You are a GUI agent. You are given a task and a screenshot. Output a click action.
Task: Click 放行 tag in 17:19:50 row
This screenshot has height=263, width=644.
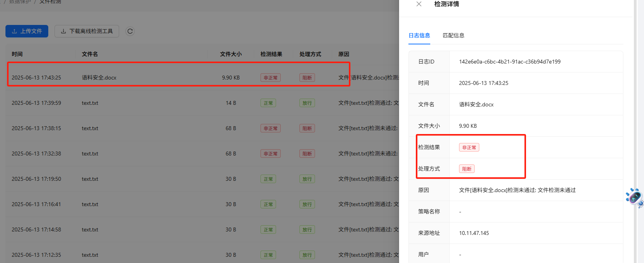click(307, 179)
